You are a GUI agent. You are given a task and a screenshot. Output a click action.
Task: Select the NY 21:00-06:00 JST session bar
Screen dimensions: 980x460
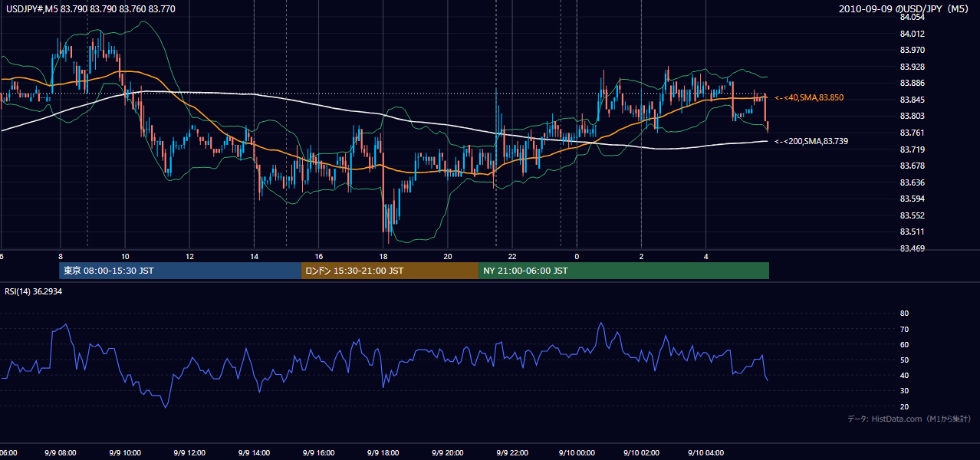coord(623,271)
